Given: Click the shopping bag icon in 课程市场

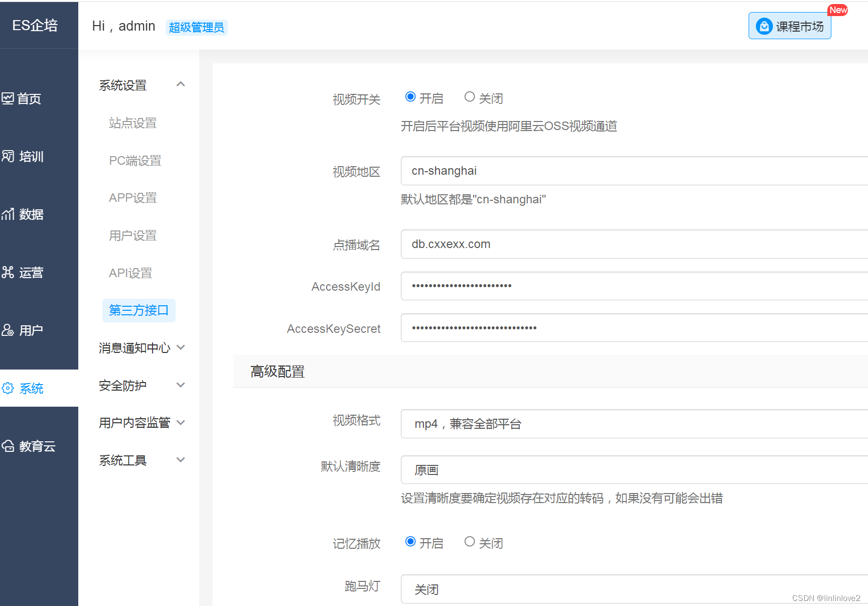Looking at the screenshot, I should (x=764, y=26).
